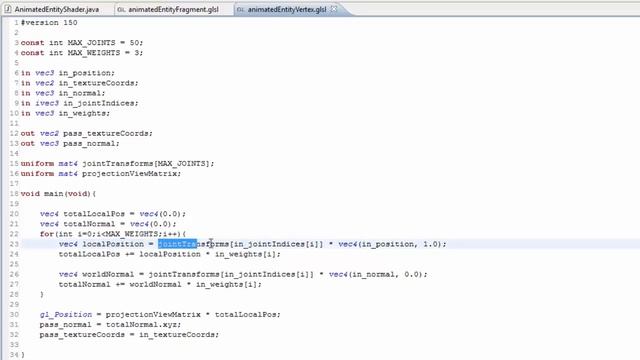
Task: Click 'pass_textureCoords = in_textureCoords' on line 32
Action: pos(127,335)
